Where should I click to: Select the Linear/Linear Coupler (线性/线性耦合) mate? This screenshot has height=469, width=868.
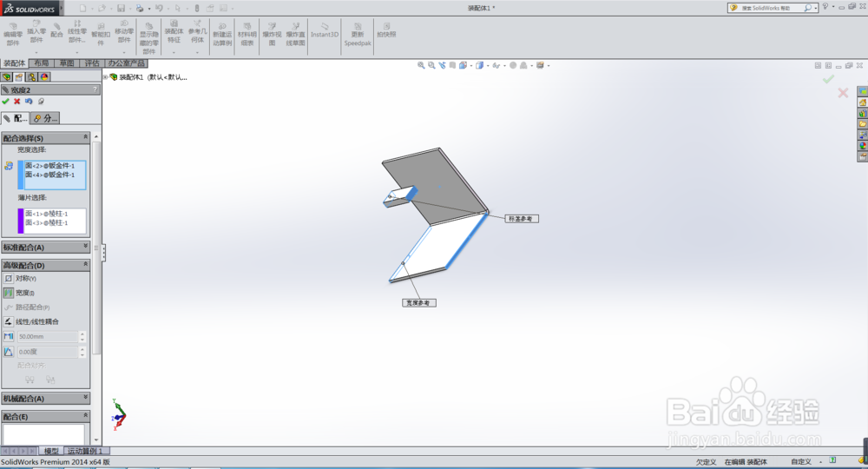[31, 321]
